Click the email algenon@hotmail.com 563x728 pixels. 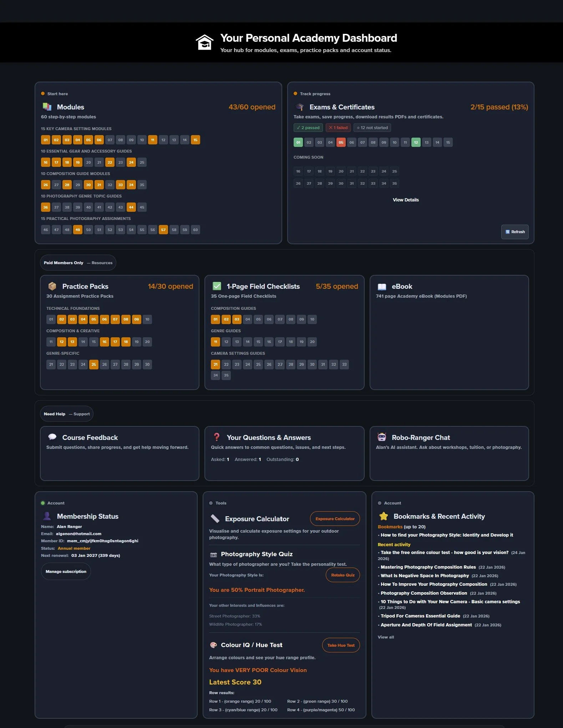78,534
